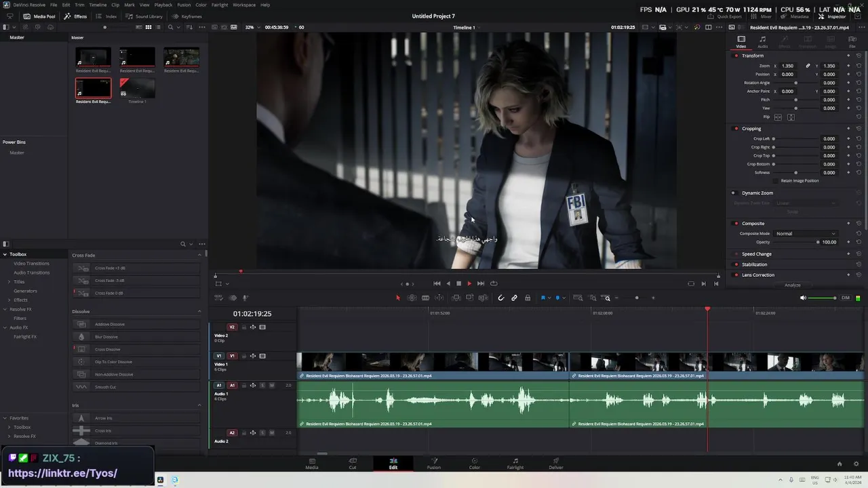Open the Fairlight page tab
Screen dimensions: 868x488
(x=515, y=464)
